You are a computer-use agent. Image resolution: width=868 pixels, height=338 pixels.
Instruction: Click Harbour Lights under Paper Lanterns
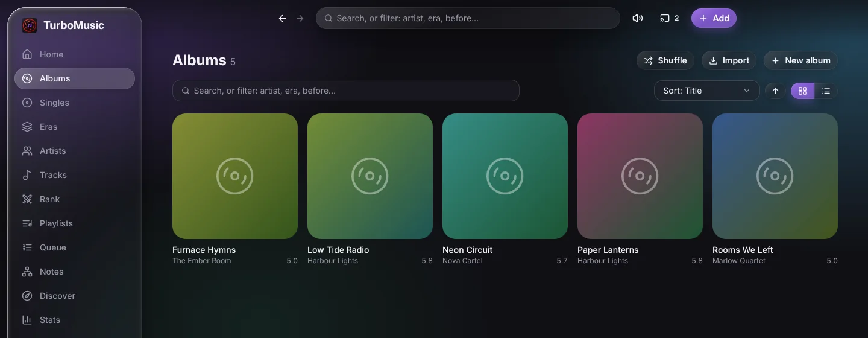point(603,261)
